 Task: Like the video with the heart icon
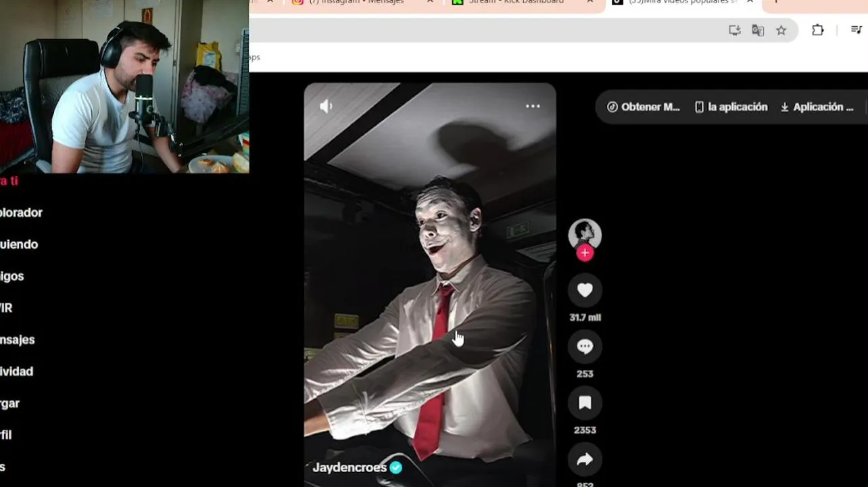pyautogui.click(x=585, y=290)
